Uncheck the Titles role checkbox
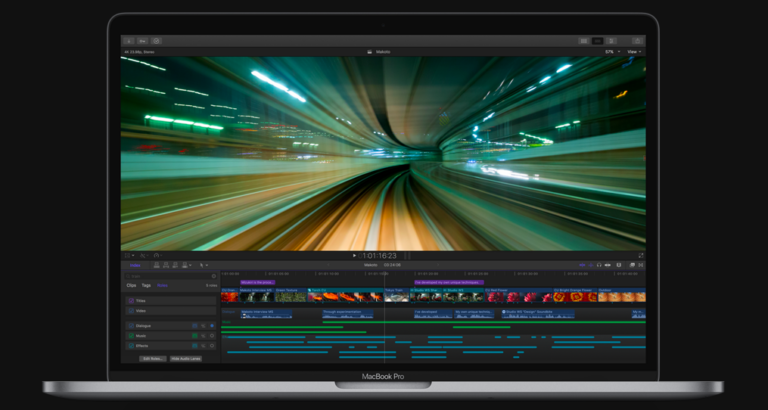Image resolution: width=768 pixels, height=410 pixels. 131,301
